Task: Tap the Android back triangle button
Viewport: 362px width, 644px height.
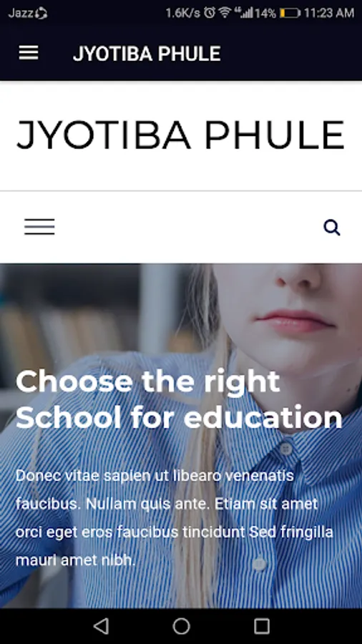Action: [x=101, y=626]
